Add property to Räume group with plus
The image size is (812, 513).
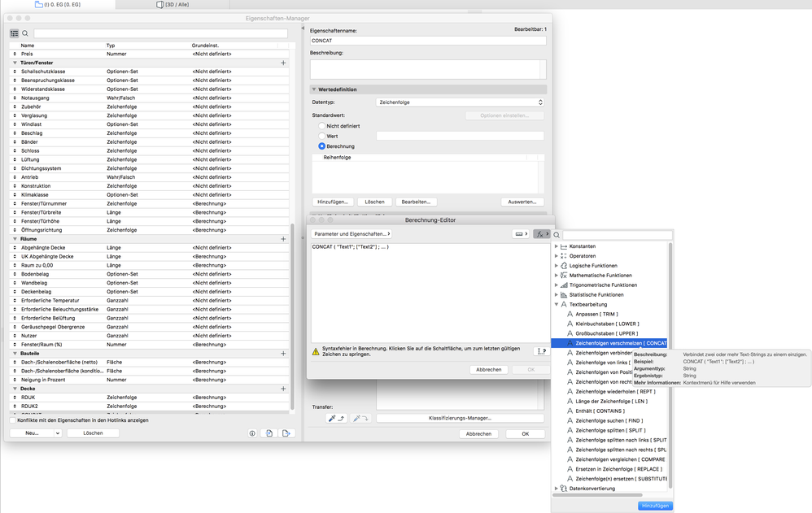pyautogui.click(x=283, y=239)
